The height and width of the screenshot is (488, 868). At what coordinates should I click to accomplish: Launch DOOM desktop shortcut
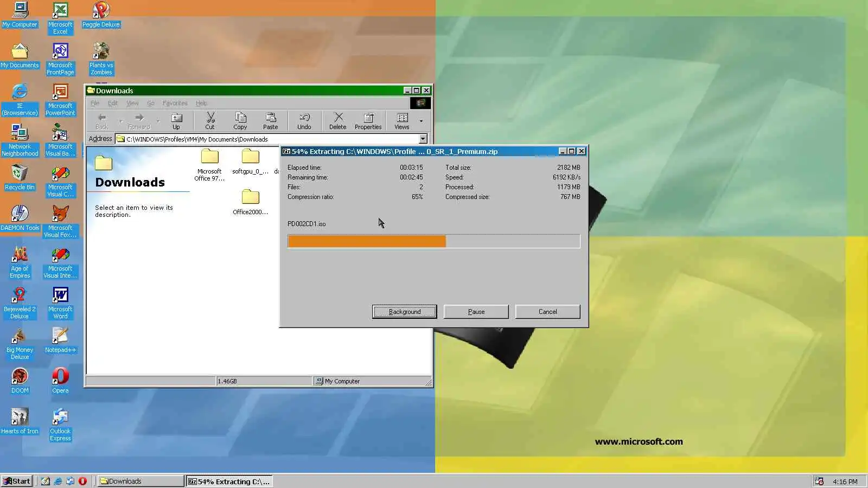[20, 381]
